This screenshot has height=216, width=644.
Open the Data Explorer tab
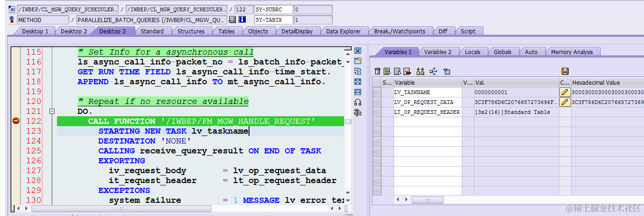[x=343, y=31]
